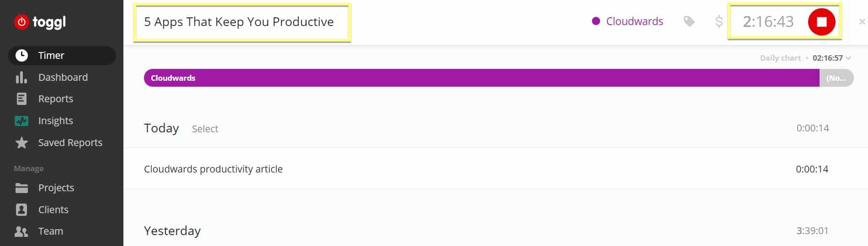
Task: Click the Team people icon
Action: [21, 231]
